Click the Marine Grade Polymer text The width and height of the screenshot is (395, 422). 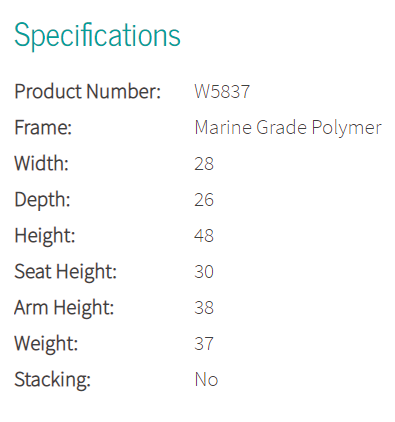[x=288, y=128]
